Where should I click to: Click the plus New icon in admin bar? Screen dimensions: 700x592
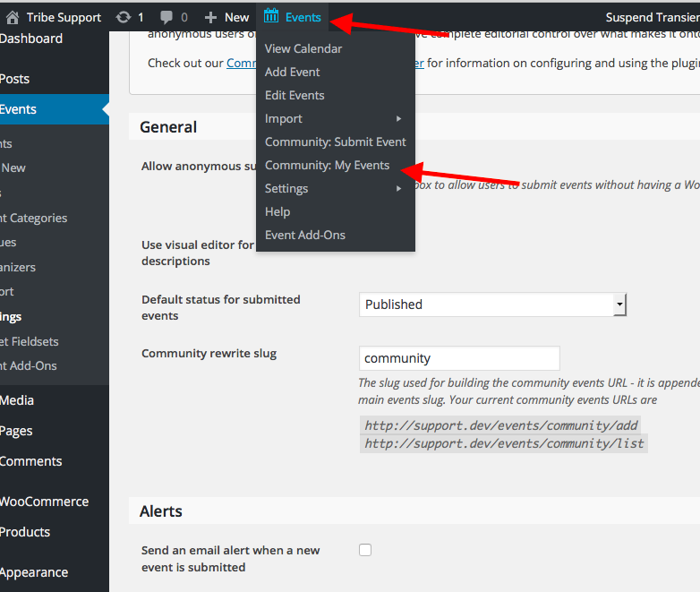(x=211, y=17)
